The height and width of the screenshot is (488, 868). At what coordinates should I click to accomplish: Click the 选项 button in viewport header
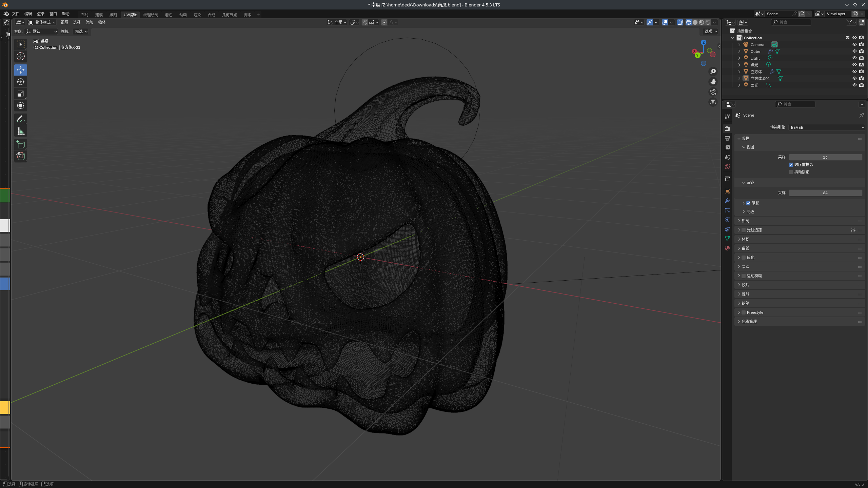[x=711, y=31]
